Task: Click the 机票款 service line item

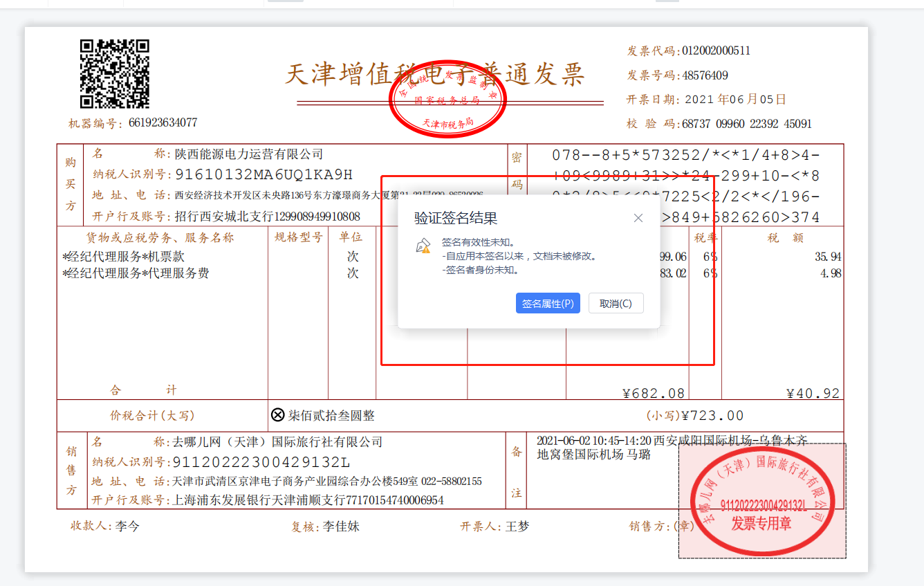Action: point(124,257)
